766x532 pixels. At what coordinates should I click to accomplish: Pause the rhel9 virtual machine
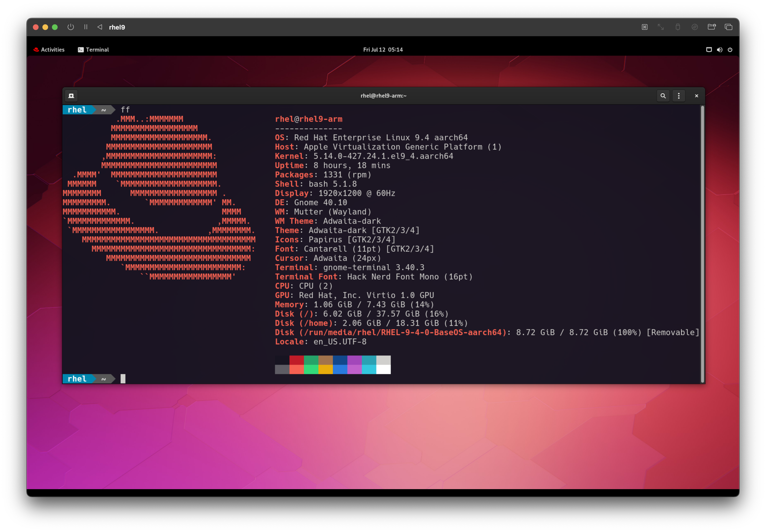coord(86,27)
